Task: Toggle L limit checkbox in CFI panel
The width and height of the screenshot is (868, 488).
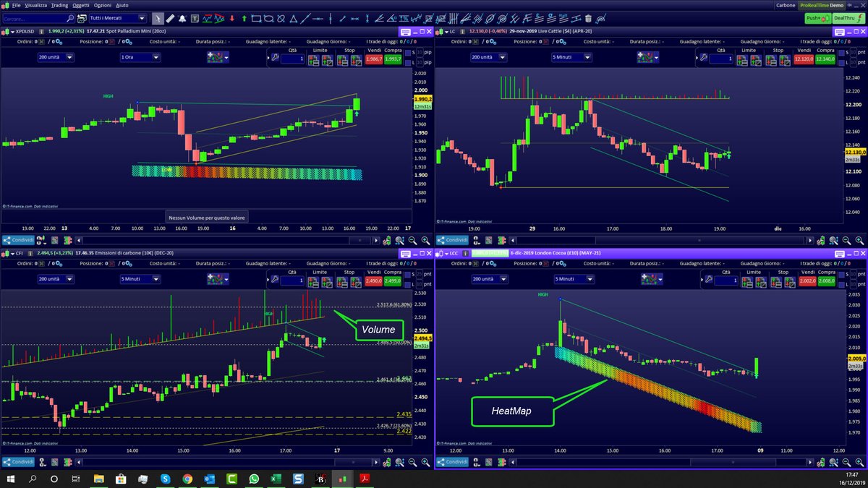Action: coord(408,284)
